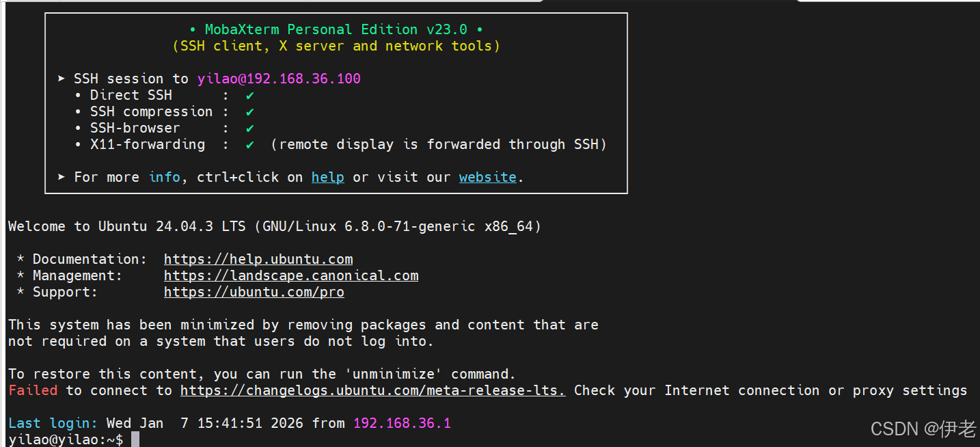Click the session address yilao@192.168.36.100
Screen dimensions: 980x447
pyautogui.click(x=279, y=79)
